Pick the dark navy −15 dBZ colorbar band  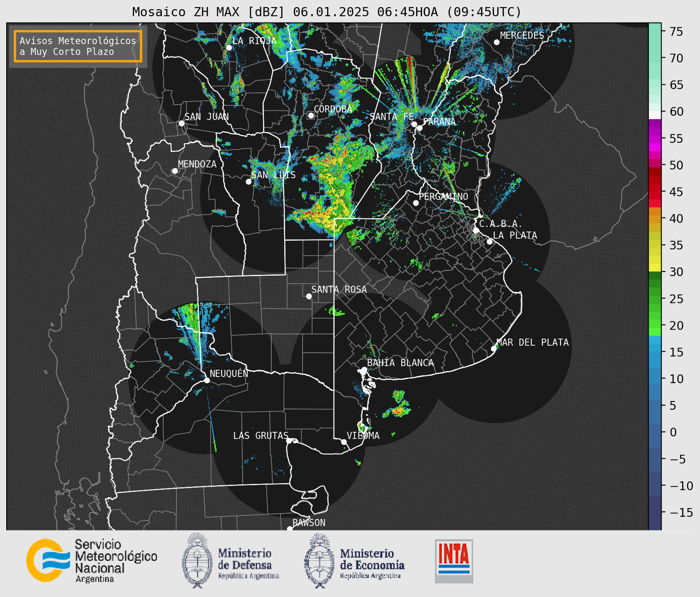point(655,512)
